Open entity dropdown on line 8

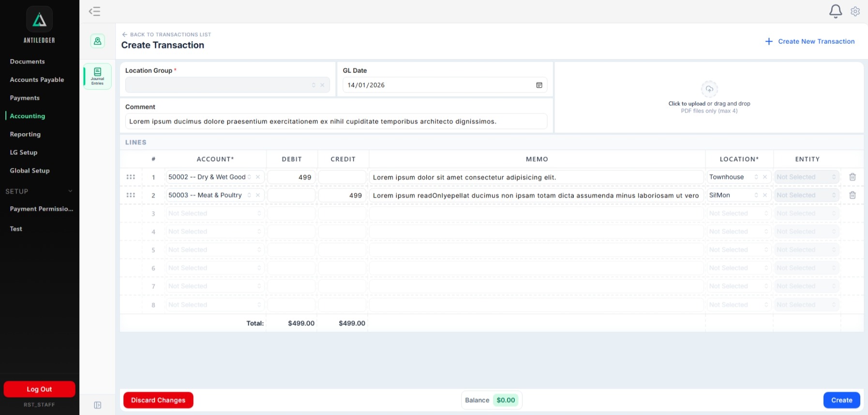(807, 305)
